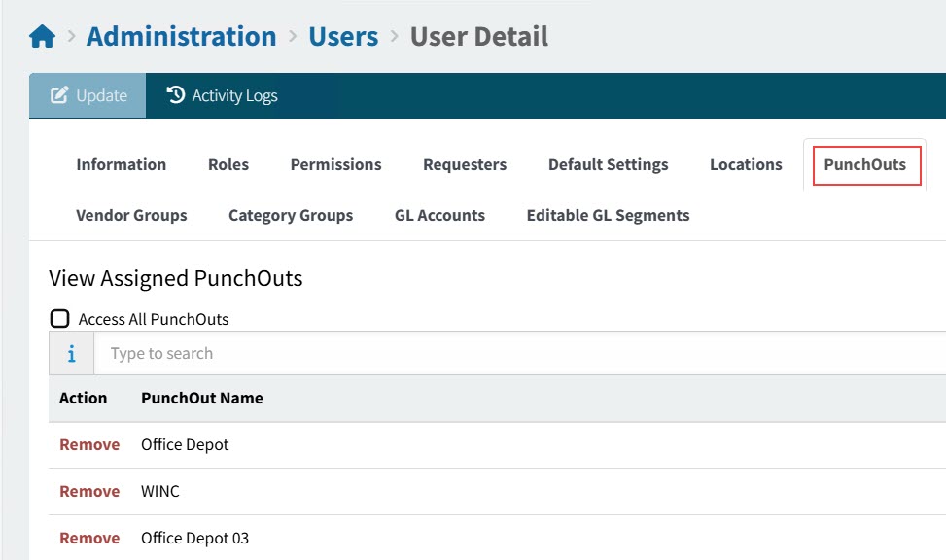Remove the Office Depot 03 punchout
The image size is (946, 560).
click(89, 538)
